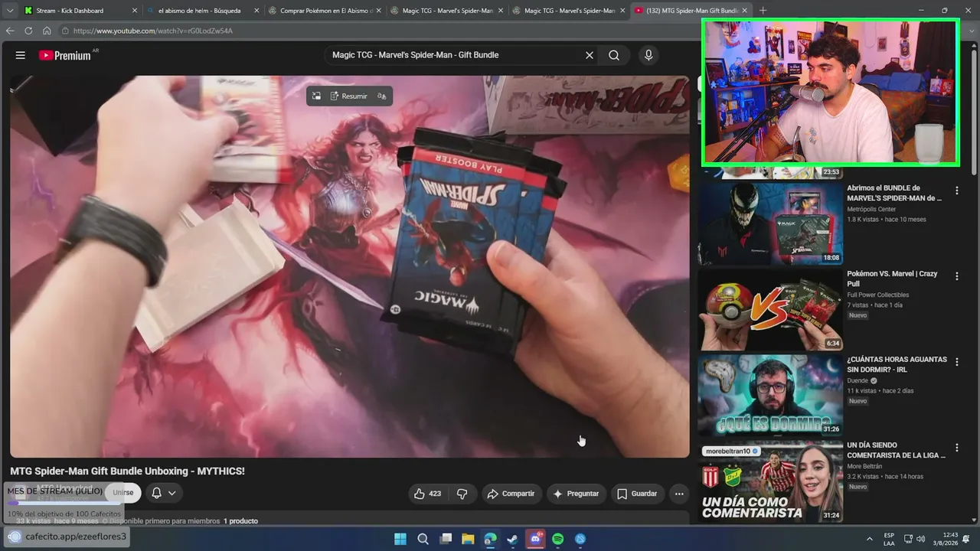Click the translate icon on the video overlay
Viewport: 980px width, 551px height.
click(x=381, y=96)
